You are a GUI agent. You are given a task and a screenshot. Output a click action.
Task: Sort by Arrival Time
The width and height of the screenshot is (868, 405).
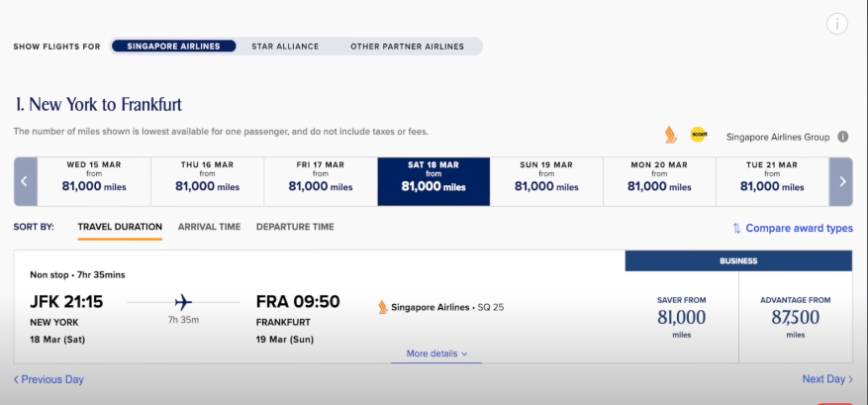point(209,227)
